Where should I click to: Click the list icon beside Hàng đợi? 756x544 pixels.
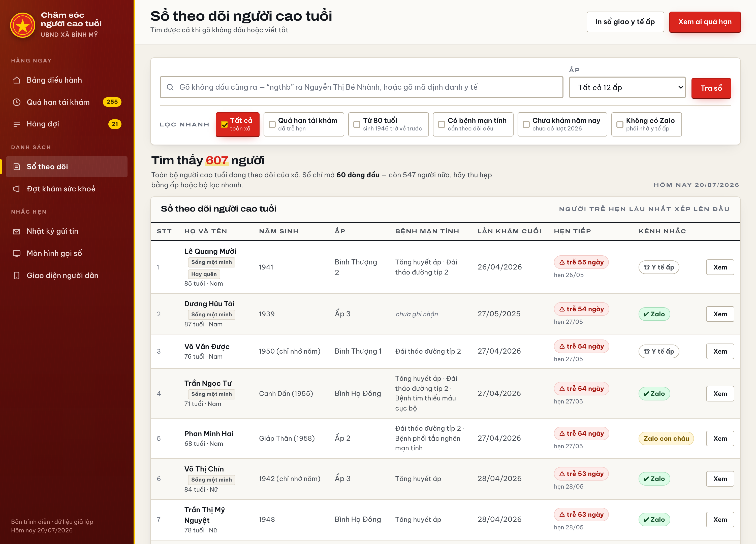[16, 124]
